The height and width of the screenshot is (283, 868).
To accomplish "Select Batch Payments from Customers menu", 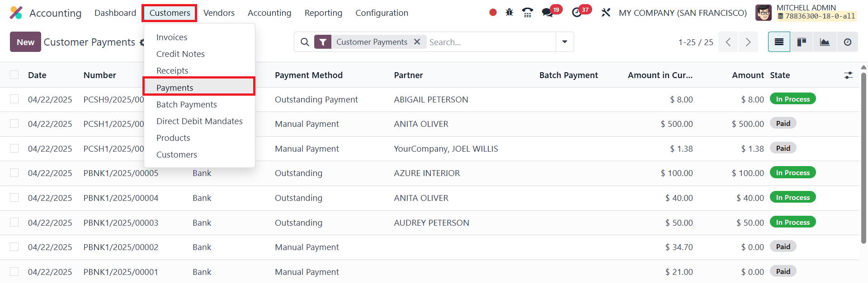I will [x=186, y=104].
